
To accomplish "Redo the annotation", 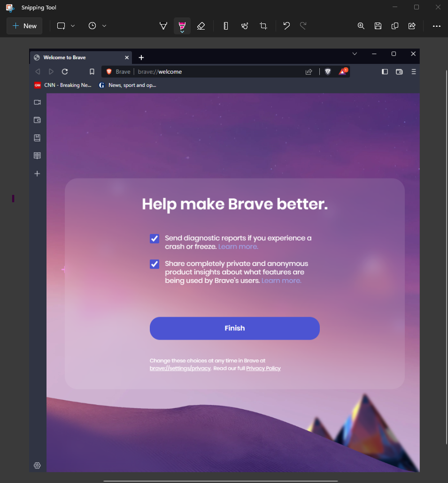I will [x=303, y=26].
